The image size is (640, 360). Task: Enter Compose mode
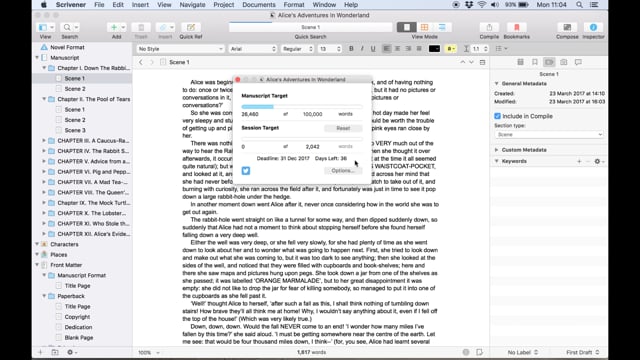567,27
